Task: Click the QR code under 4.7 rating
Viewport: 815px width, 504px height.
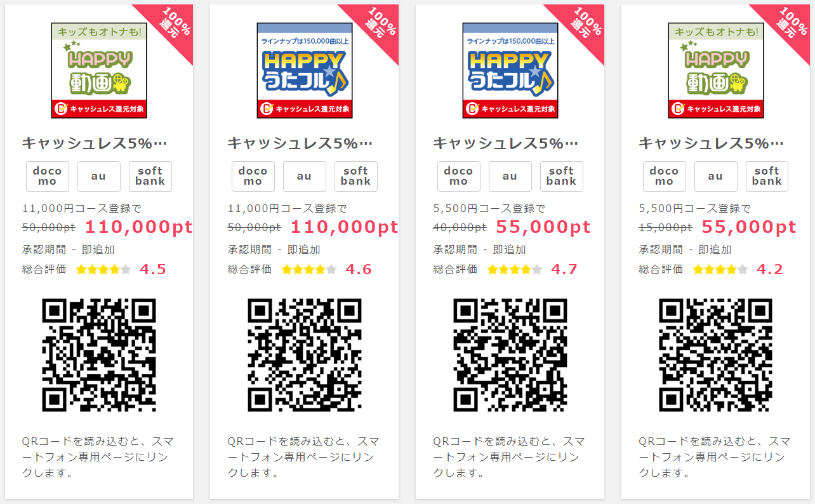Action: 510,355
